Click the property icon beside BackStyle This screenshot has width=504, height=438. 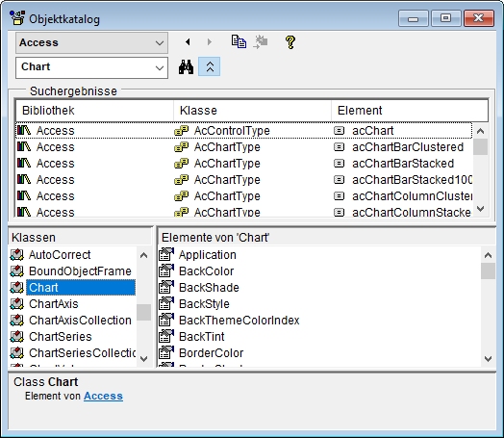click(x=166, y=303)
